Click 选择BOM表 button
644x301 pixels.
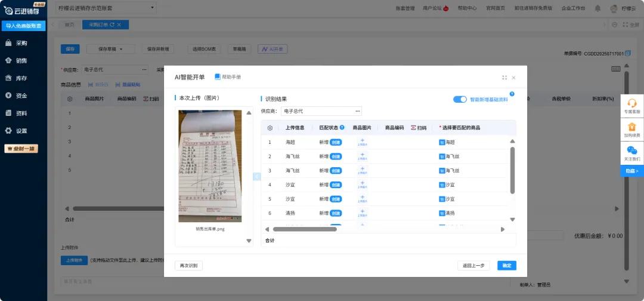click(204, 49)
